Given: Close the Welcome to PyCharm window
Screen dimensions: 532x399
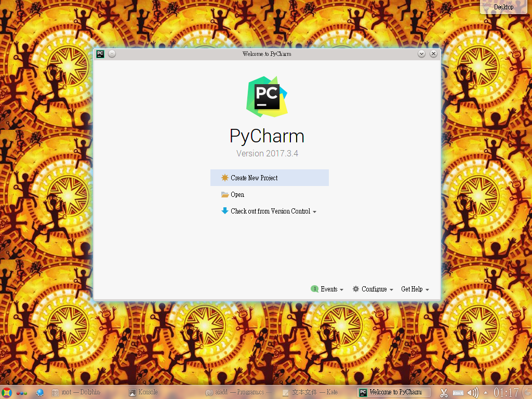Looking at the screenshot, I should 433,54.
